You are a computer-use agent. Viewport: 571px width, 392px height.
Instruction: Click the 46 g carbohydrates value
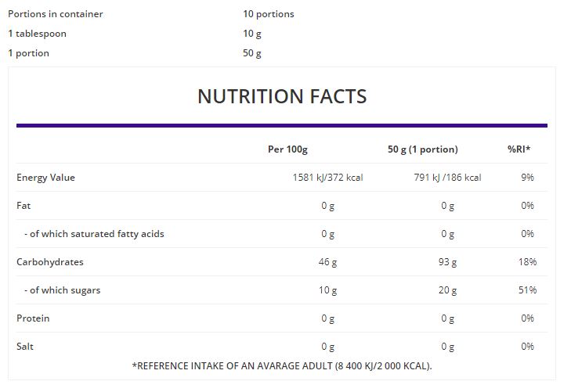[x=327, y=262]
